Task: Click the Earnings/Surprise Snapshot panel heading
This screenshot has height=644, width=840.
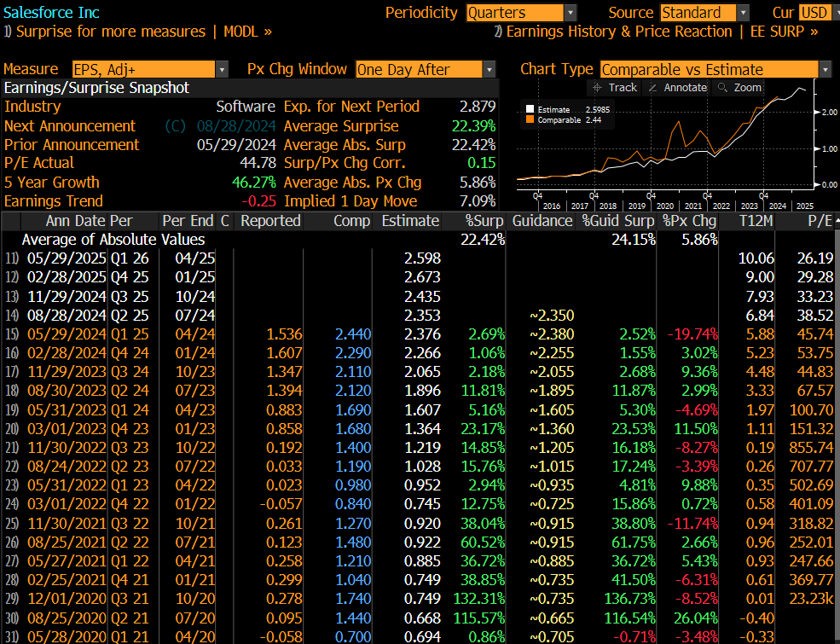Action: [x=97, y=88]
